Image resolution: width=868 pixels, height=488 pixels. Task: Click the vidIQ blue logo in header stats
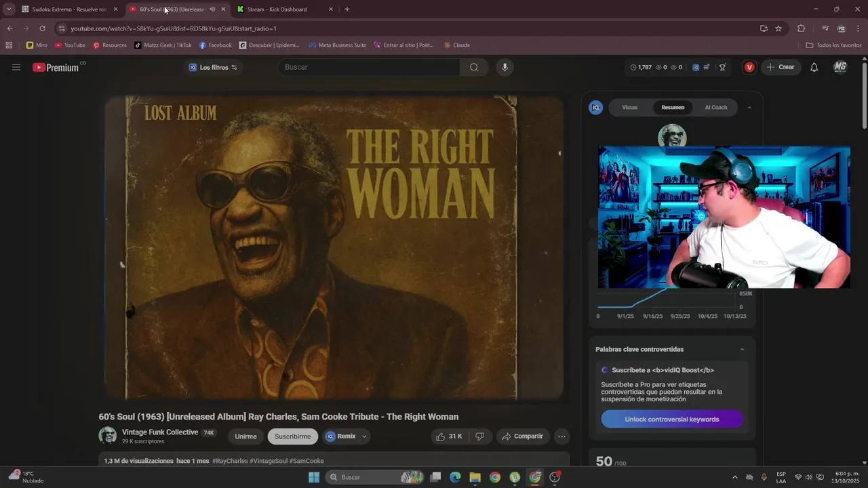(696, 67)
